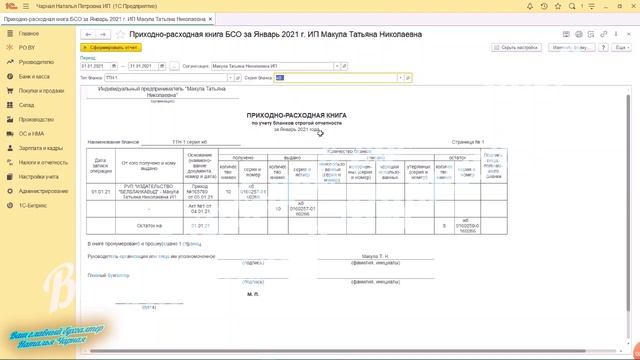This screenshot has width=640, height=360.
Task: Select the cell Акт №1 от 04.01.21
Action: 200,209
